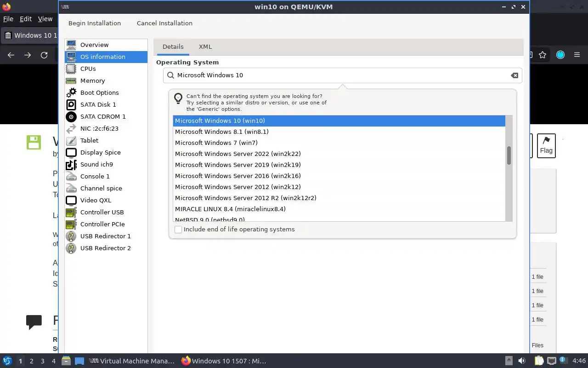The image size is (588, 368).
Task: Enable Include end of life operating systems
Action: tap(178, 230)
